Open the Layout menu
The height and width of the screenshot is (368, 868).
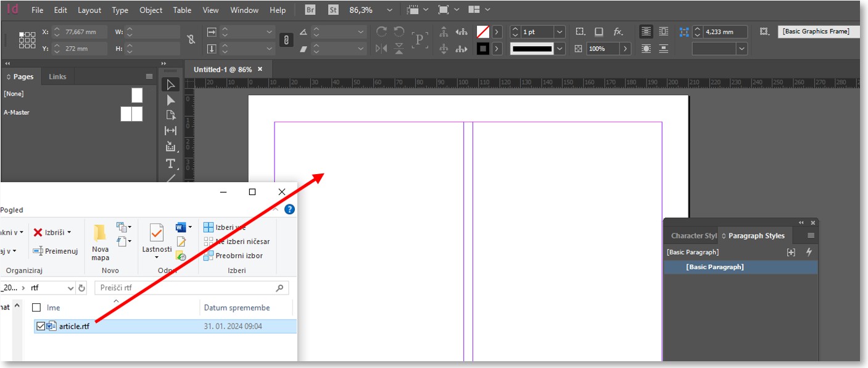pos(89,10)
